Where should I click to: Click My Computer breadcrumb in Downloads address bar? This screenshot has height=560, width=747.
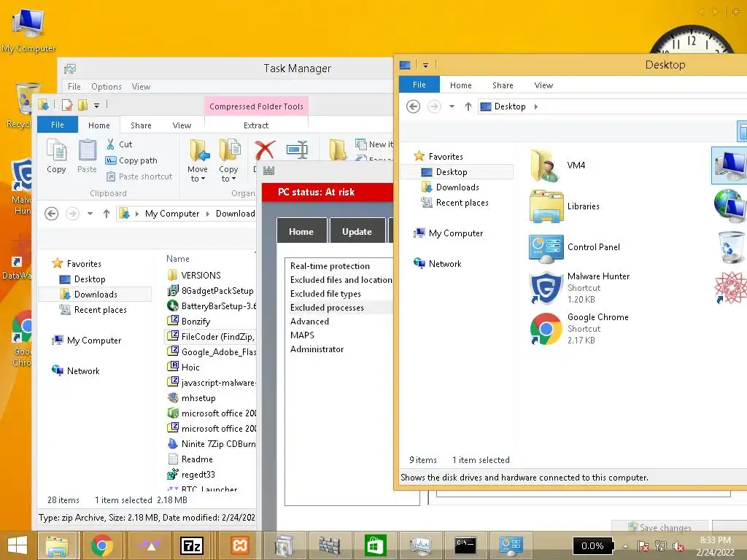(x=172, y=214)
